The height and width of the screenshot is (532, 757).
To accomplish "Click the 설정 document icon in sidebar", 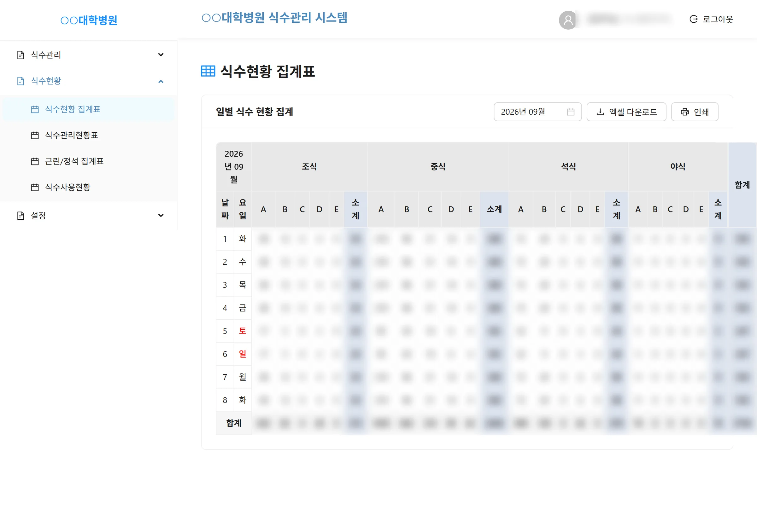I will 21,216.
